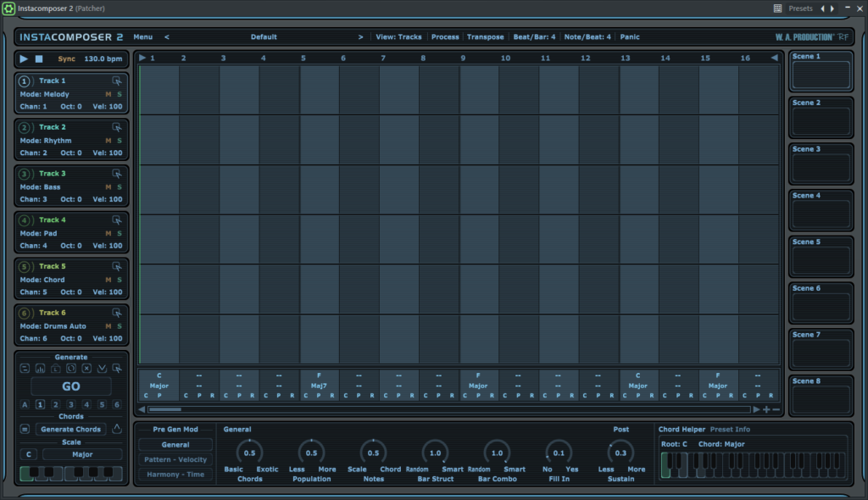The image size is (868, 500).
Task: Click the circular regenerate icon in Generate panel
Action: 71,369
